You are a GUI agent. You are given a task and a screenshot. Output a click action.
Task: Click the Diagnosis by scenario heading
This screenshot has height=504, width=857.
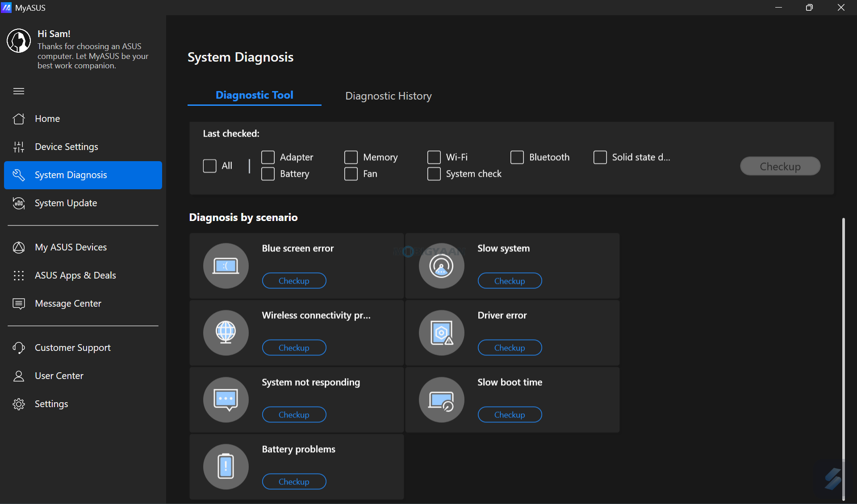243,217
